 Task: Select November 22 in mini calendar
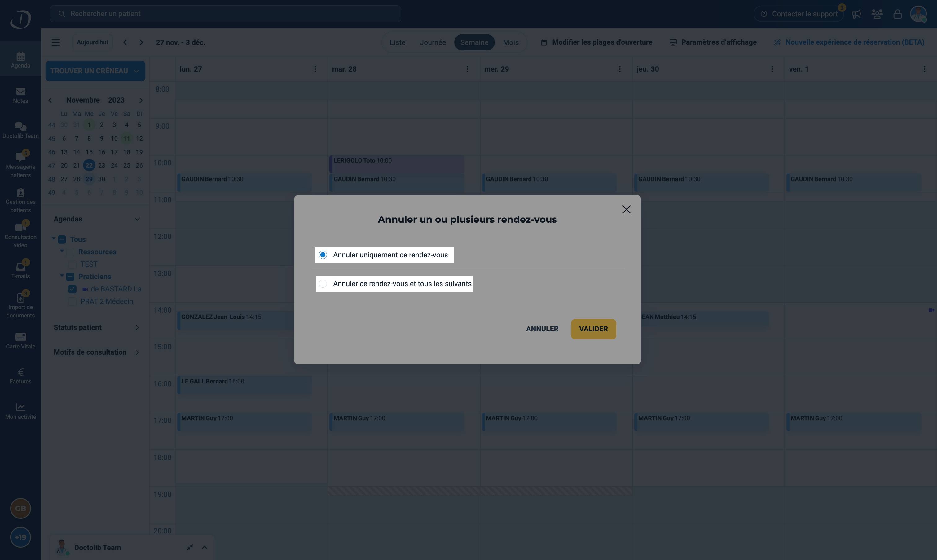(x=89, y=165)
